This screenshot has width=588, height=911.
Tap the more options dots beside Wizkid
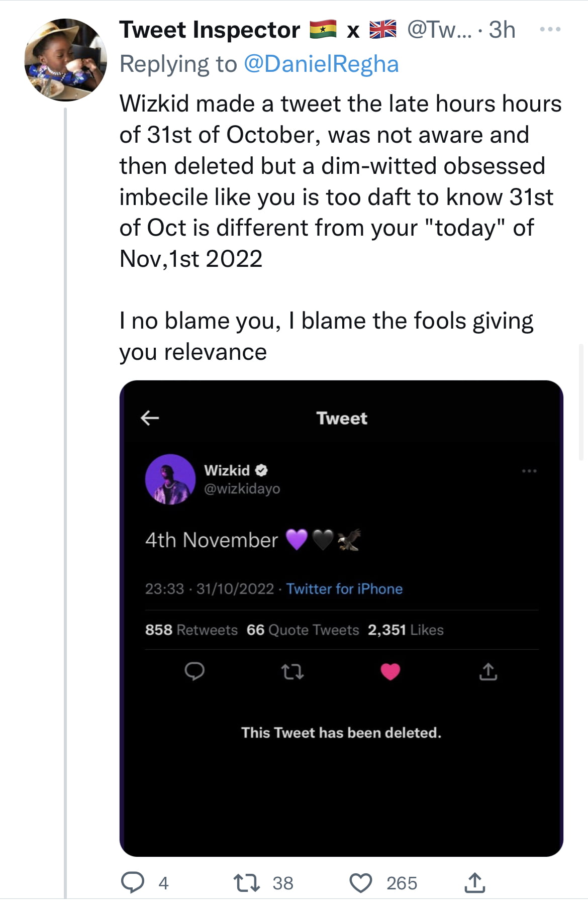click(x=529, y=471)
